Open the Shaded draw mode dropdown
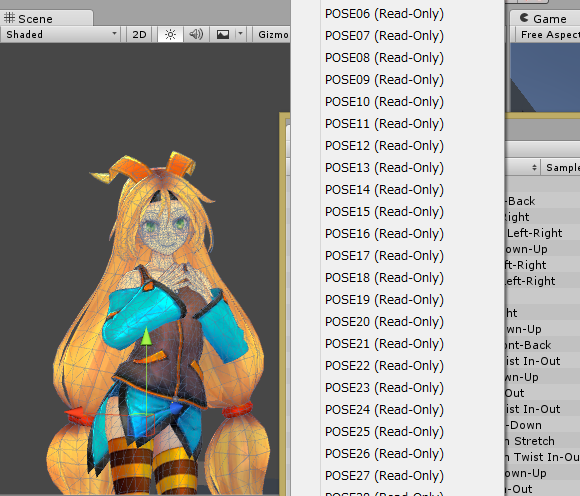580x496 pixels. click(x=60, y=35)
